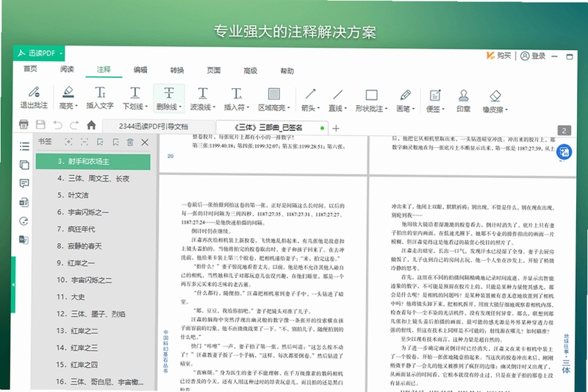
Task: Open the 首页 tab
Action: tap(30, 68)
